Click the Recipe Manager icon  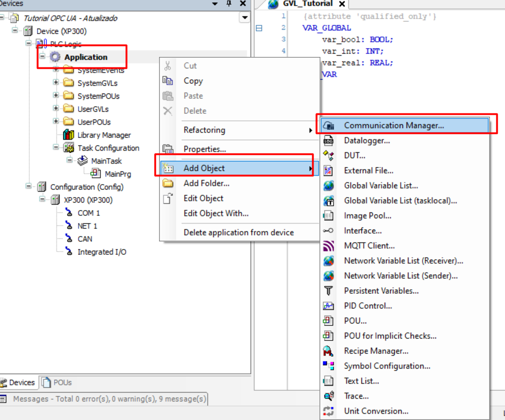click(x=328, y=351)
